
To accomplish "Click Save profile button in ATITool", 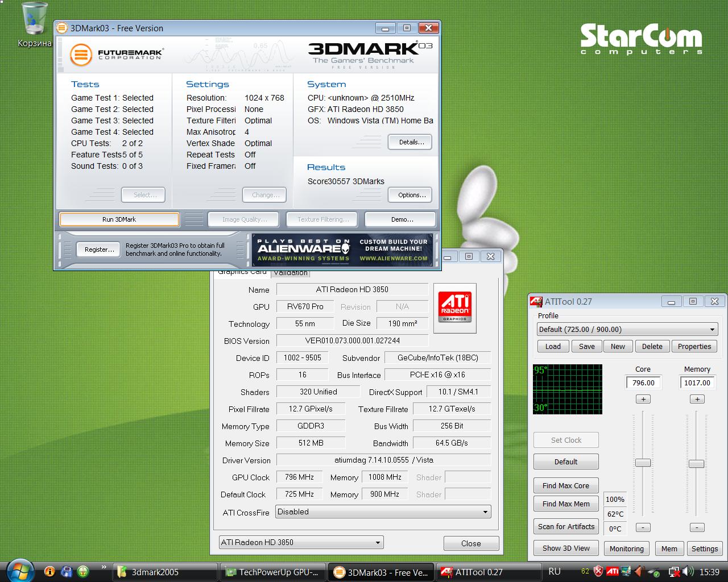I will [586, 346].
